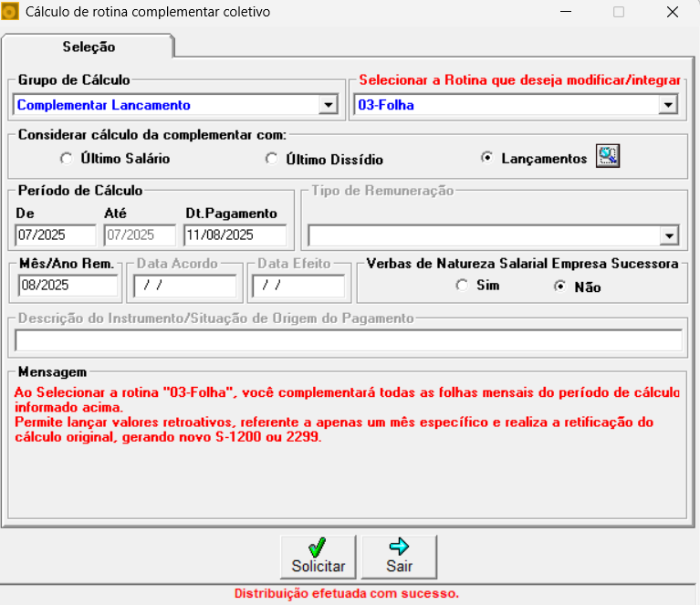The width and height of the screenshot is (700, 605).
Task: Switch to the Seleção tab
Action: (x=89, y=47)
